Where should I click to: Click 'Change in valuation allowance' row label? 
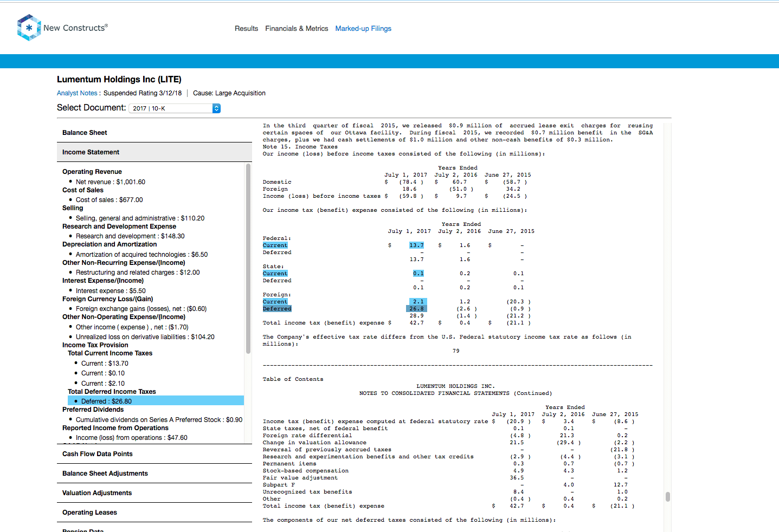coord(314,443)
